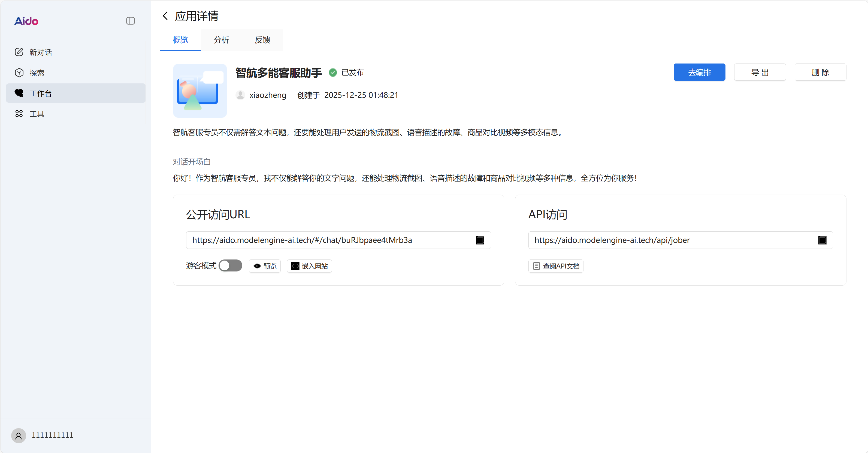Copy the public access URL
Viewport: 868px width, 453px height.
pyautogui.click(x=480, y=240)
